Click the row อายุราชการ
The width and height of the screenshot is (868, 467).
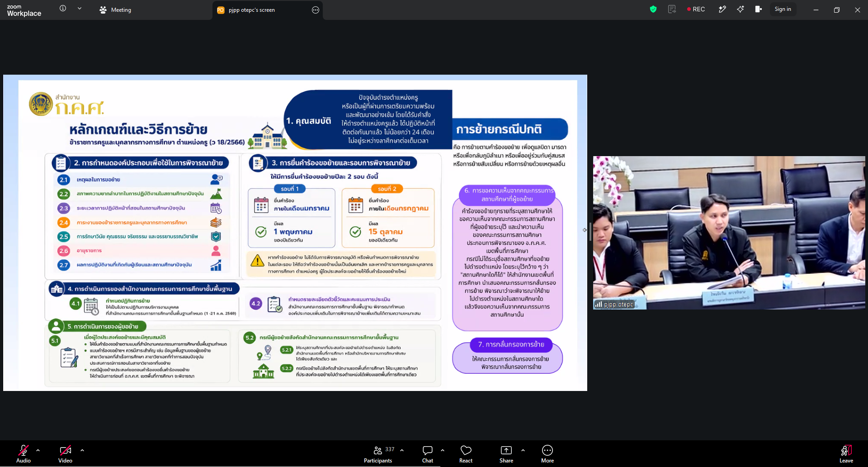142,251
